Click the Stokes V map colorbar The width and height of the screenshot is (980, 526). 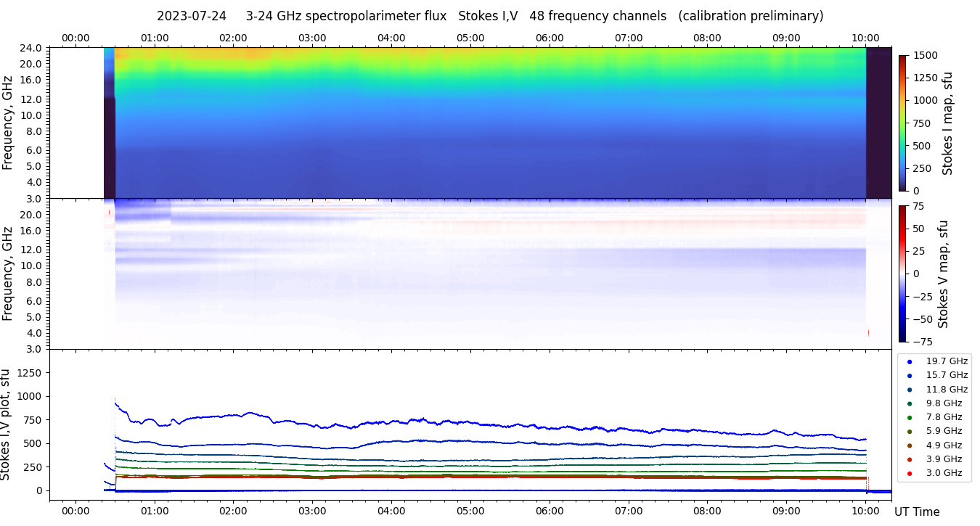pos(902,274)
